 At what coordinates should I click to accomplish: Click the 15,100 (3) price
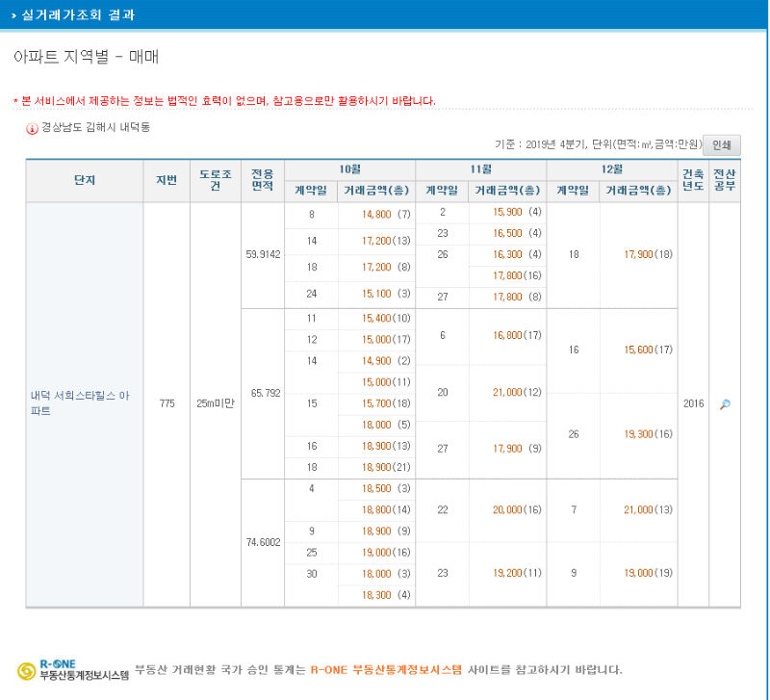[x=386, y=294]
